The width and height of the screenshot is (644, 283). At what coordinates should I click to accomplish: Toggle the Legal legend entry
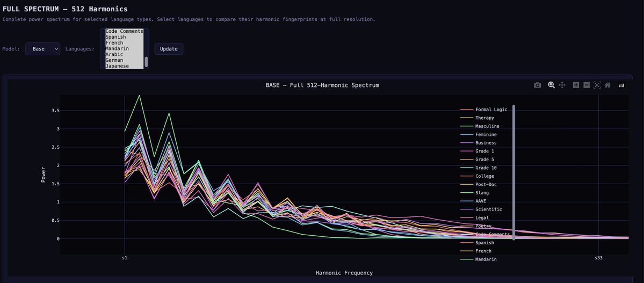475,217
